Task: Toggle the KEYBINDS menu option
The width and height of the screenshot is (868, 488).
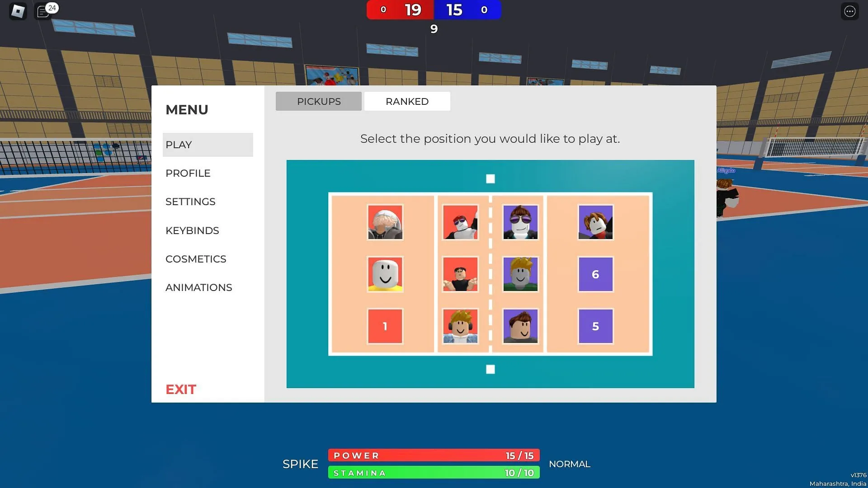Action: coord(192,230)
